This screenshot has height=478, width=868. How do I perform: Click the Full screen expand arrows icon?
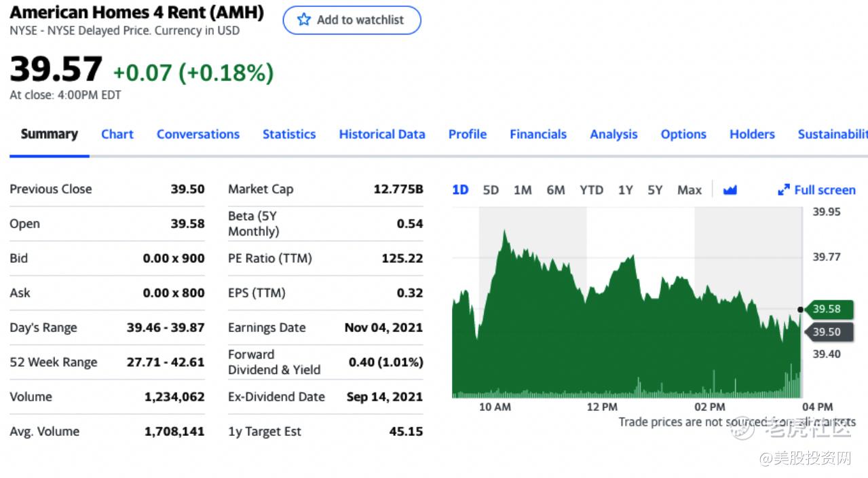point(784,190)
